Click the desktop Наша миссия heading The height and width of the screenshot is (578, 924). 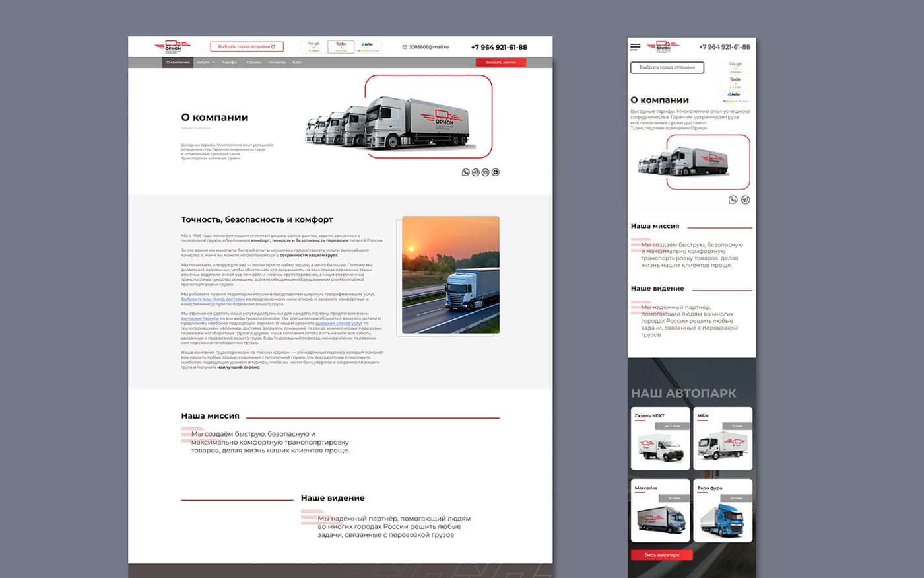211,416
